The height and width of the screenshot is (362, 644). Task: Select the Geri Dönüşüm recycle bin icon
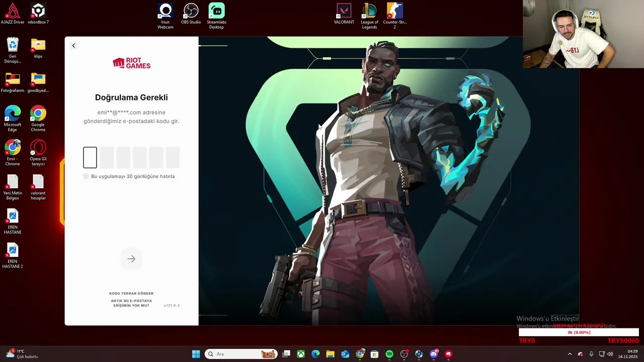point(13,50)
